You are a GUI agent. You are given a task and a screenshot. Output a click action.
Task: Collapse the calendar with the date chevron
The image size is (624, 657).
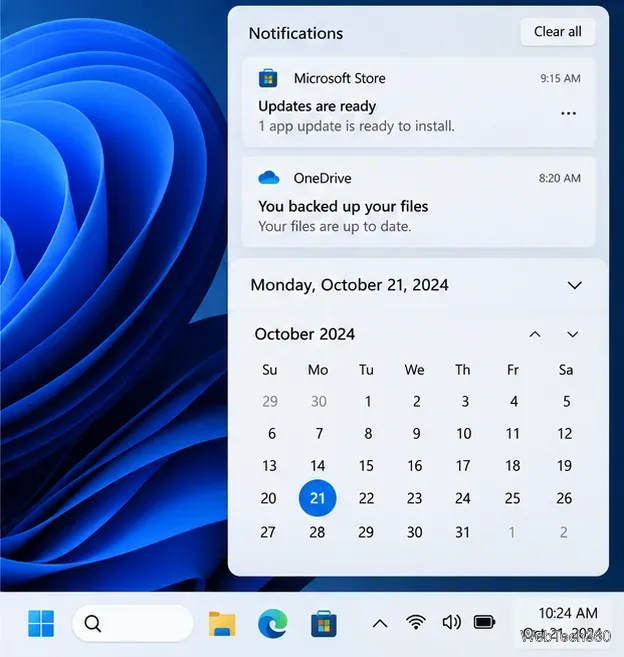click(x=574, y=285)
